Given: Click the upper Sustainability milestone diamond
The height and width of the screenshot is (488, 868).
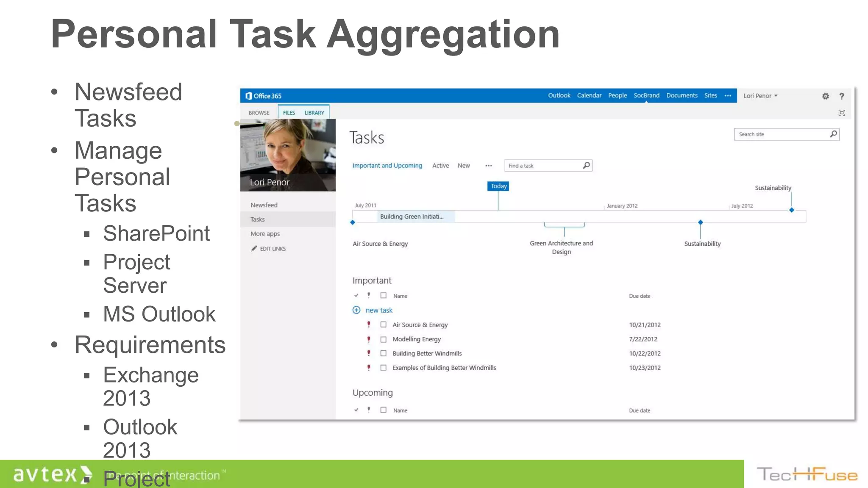Looking at the screenshot, I should [x=791, y=210].
